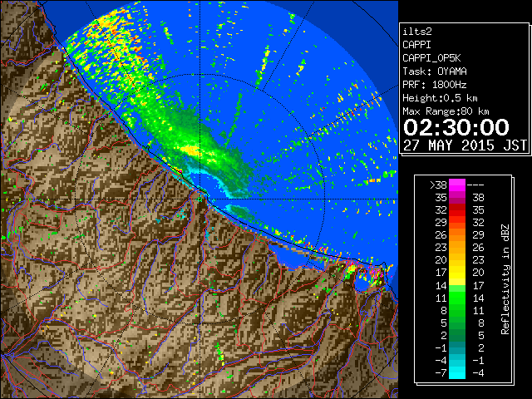Click the "Max Range:80 km" text
This screenshot has height=399, width=532.
point(446,111)
